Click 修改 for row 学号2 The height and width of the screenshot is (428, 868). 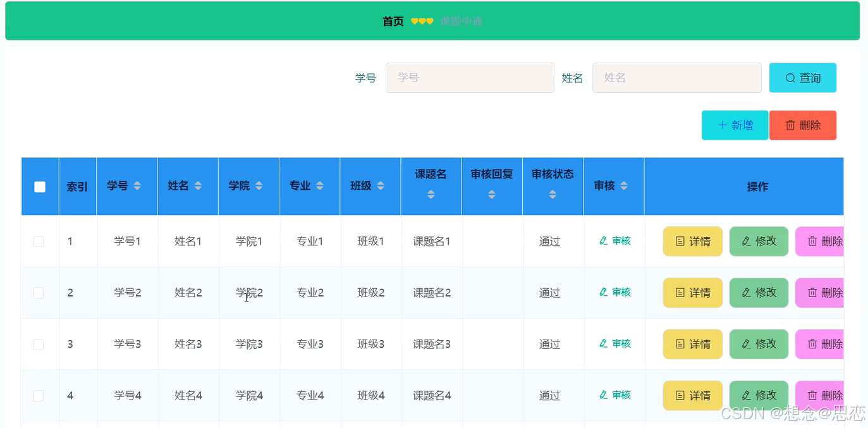759,293
